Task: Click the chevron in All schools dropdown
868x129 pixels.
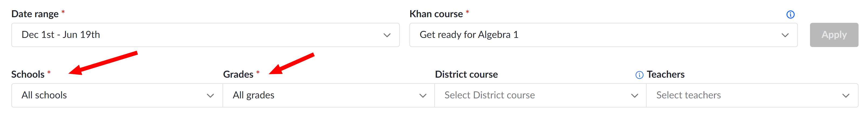Action: tap(210, 96)
